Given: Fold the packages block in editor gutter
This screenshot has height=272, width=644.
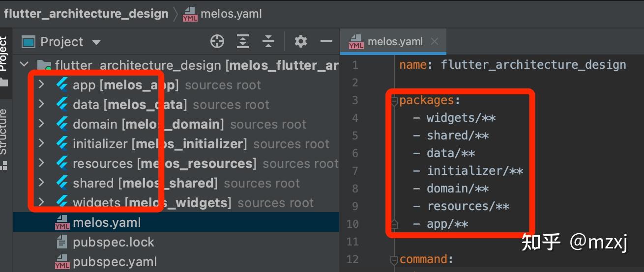Looking at the screenshot, I should 394,101.
